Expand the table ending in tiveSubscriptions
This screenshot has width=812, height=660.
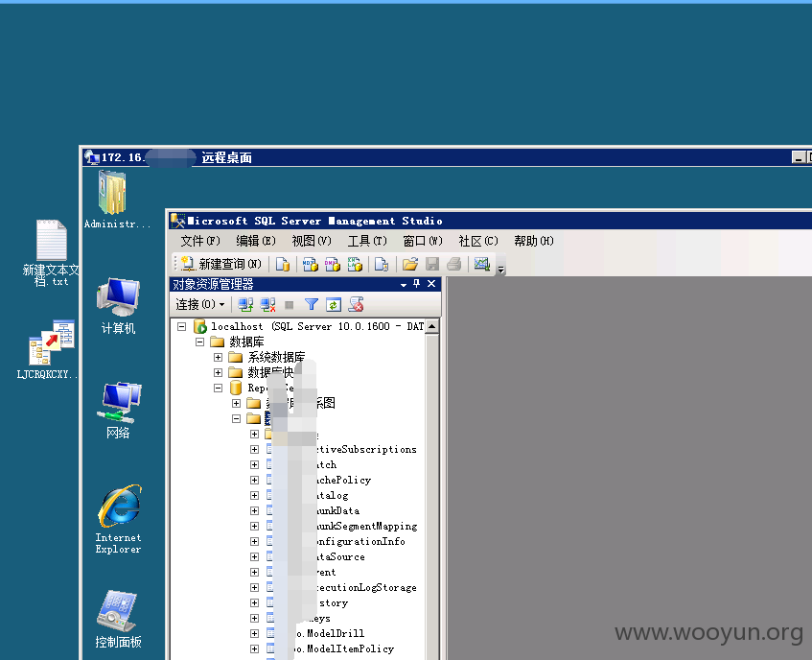[x=254, y=449]
